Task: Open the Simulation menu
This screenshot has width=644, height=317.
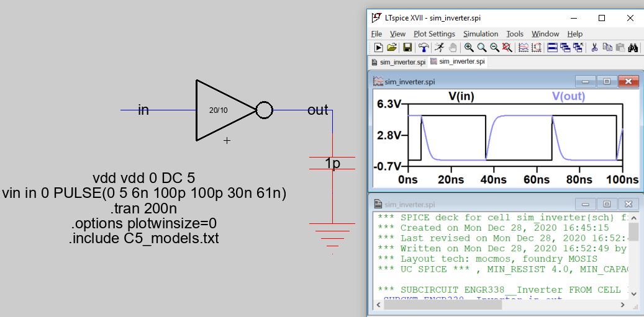Action: click(481, 33)
